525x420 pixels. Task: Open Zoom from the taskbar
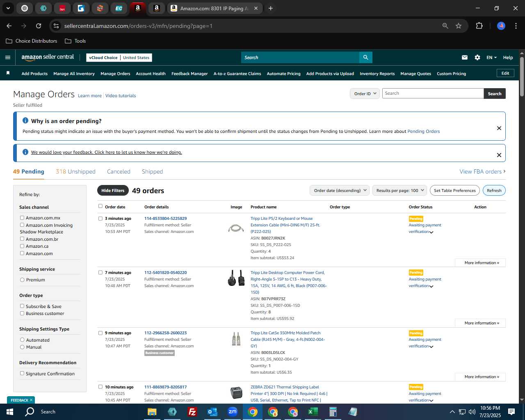[233, 412]
